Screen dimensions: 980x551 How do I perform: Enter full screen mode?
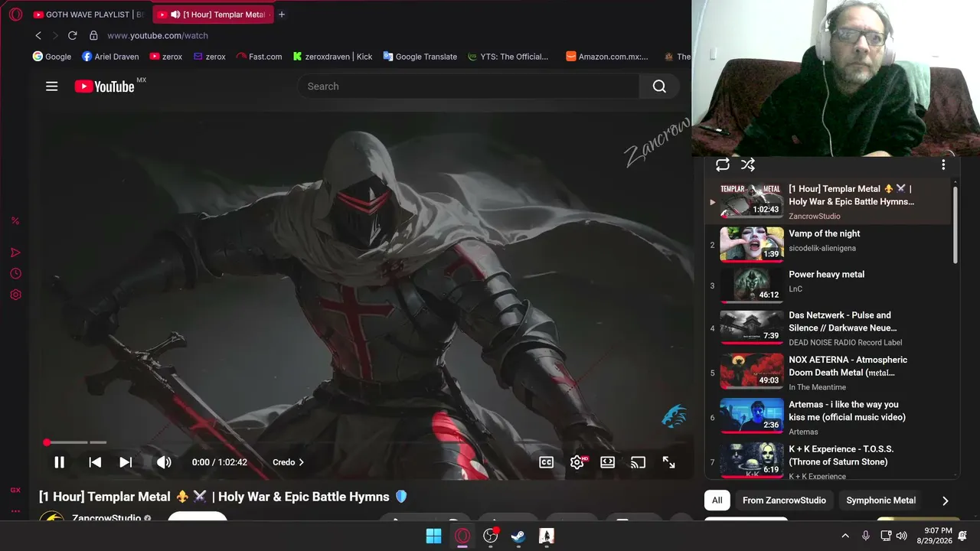668,462
